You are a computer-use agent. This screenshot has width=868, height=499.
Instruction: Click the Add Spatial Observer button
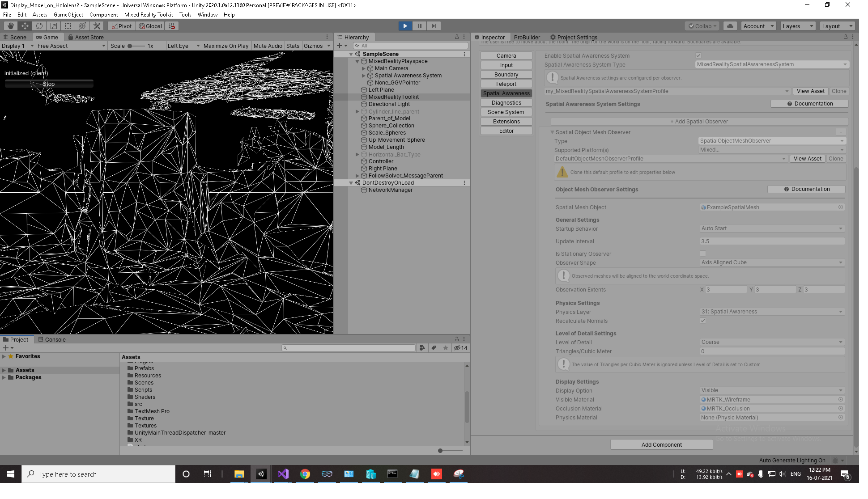coord(699,122)
